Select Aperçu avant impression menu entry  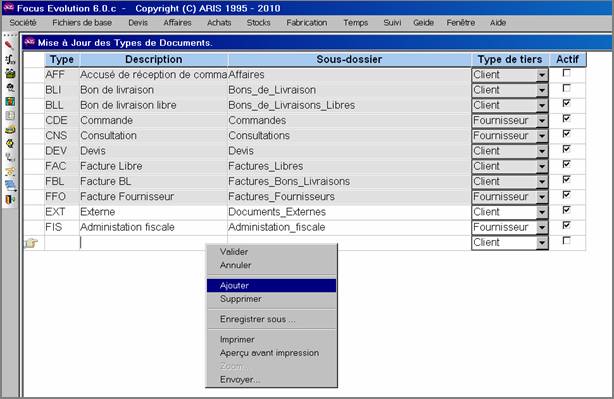click(271, 353)
